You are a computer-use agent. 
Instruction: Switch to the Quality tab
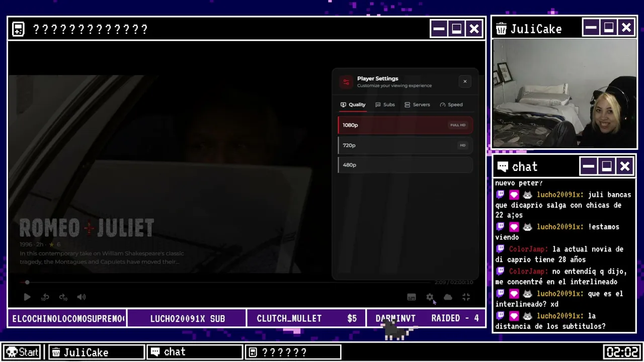coord(353,105)
